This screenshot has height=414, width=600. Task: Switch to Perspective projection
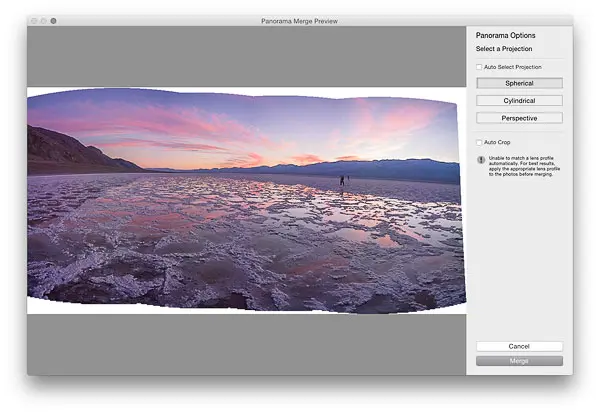point(519,118)
